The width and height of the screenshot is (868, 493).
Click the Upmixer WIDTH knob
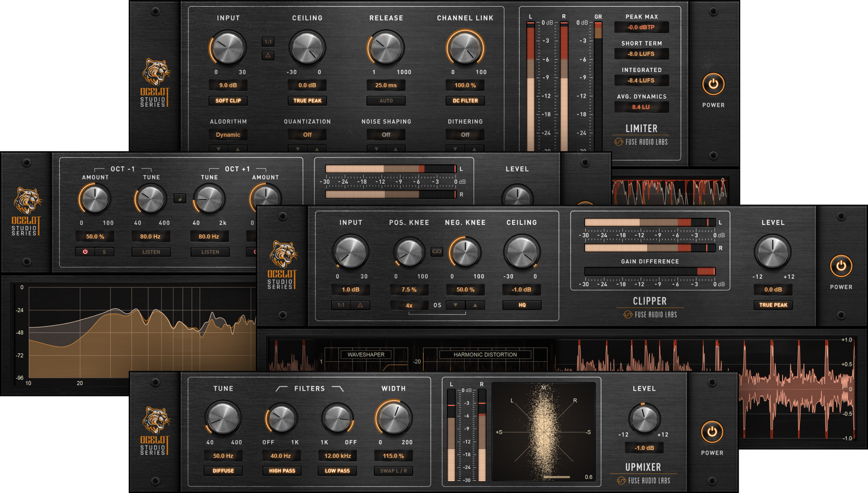point(393,418)
